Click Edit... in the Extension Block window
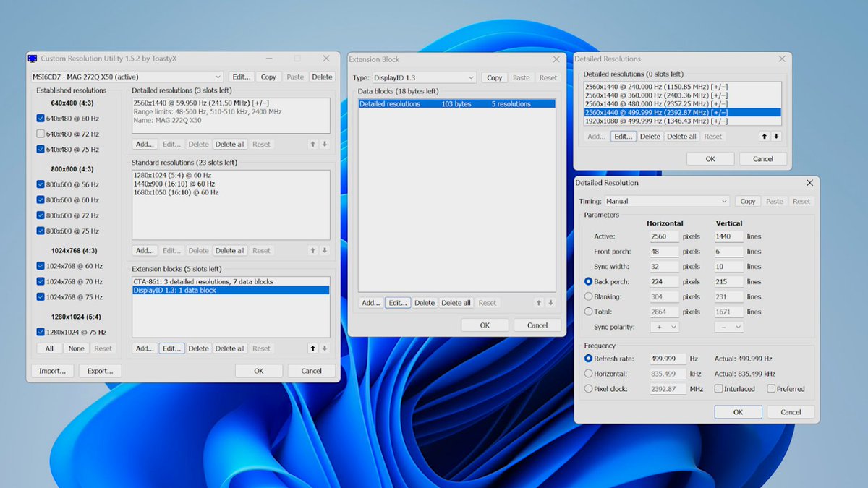 pos(397,303)
